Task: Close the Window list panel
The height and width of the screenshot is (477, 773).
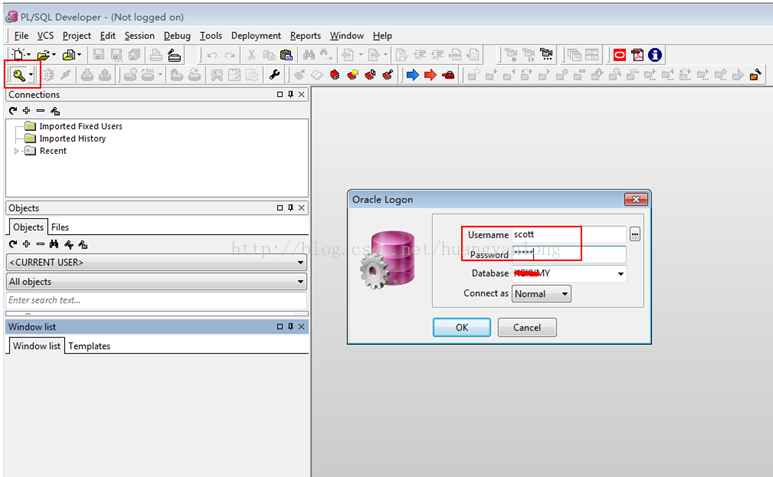Action: (301, 326)
